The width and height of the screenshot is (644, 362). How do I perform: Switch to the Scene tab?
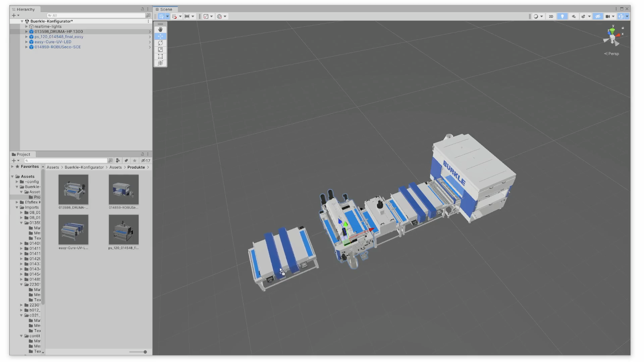(x=165, y=9)
